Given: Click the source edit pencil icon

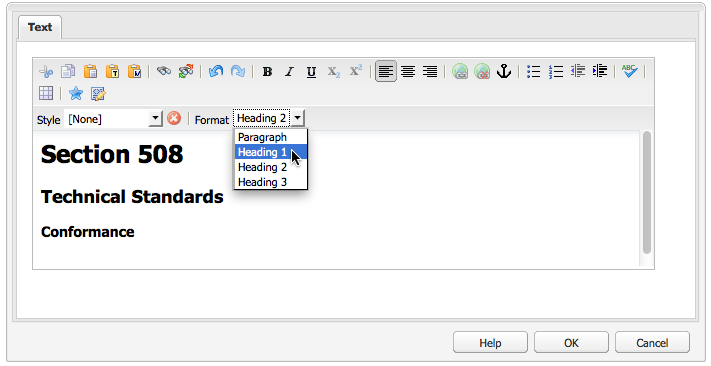Looking at the screenshot, I should pos(98,94).
